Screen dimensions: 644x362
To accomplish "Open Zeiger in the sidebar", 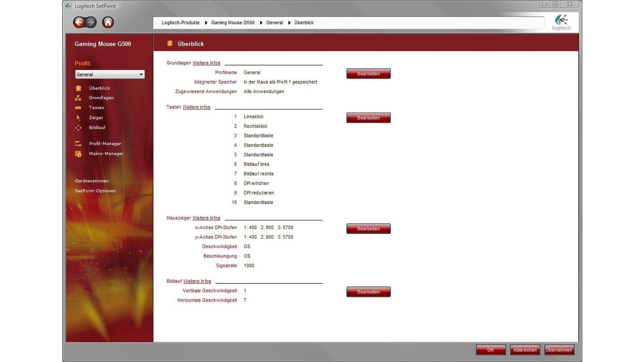I will (96, 118).
